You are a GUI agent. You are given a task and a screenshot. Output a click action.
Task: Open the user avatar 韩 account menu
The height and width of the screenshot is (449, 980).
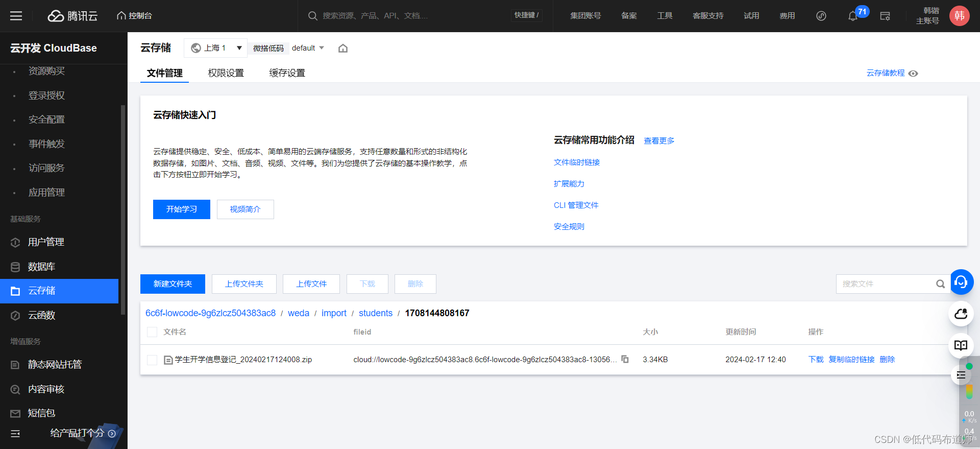960,16
